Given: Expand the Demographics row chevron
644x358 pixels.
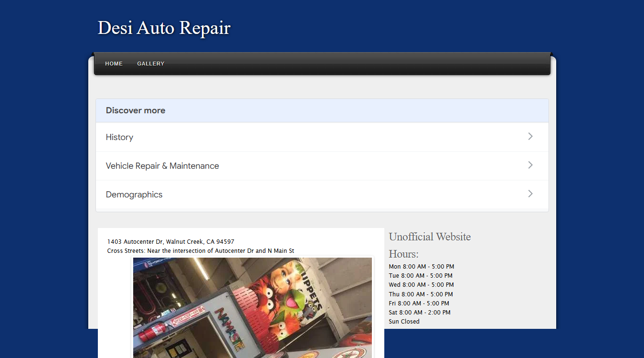Looking at the screenshot, I should (530, 194).
